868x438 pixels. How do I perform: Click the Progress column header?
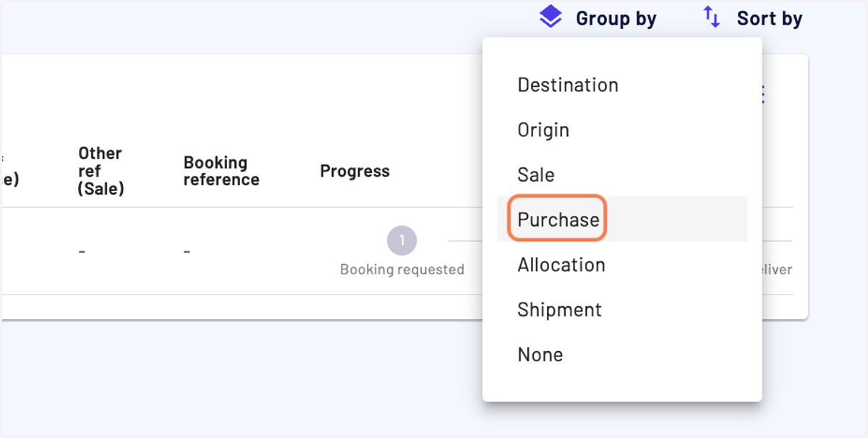pos(354,171)
